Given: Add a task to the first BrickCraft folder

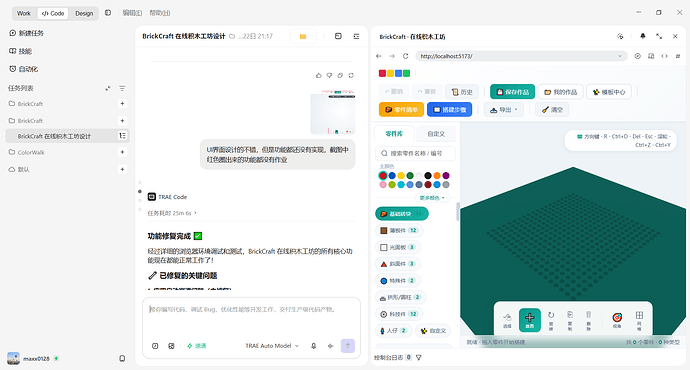Looking at the screenshot, I should click(122, 104).
